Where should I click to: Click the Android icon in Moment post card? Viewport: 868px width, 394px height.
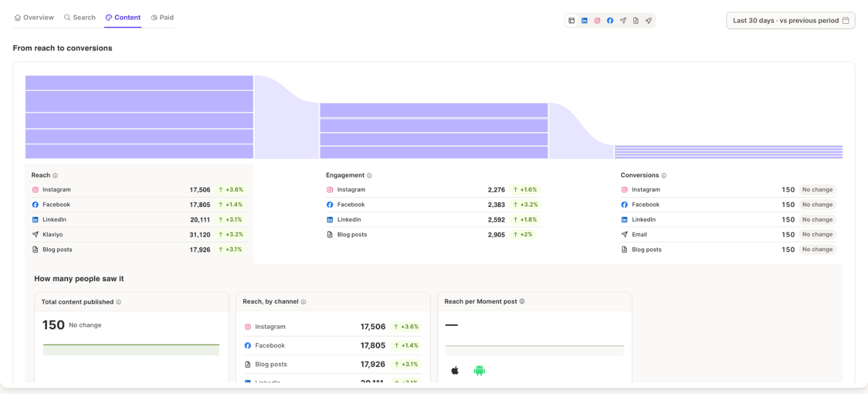479,370
